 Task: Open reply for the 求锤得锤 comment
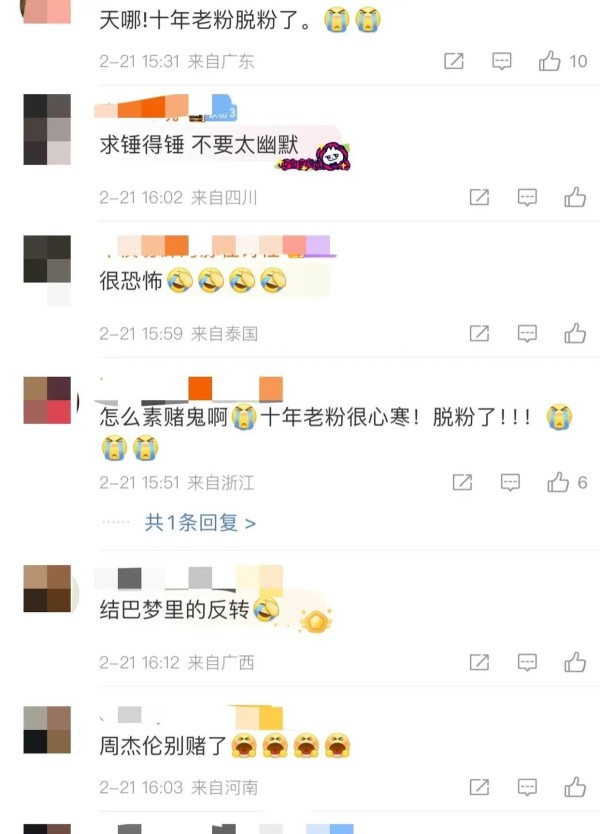[x=527, y=197]
